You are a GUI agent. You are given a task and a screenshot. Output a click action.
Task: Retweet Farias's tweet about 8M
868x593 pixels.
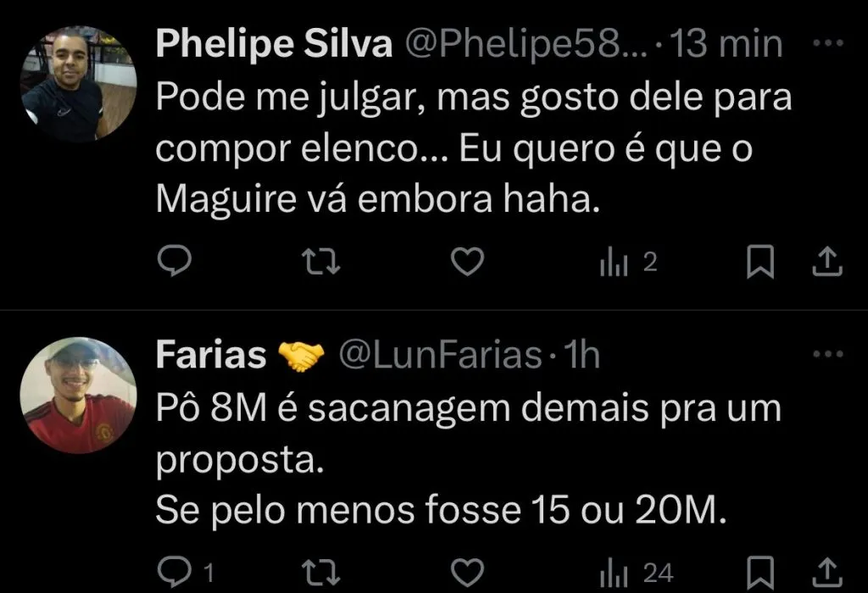320,574
